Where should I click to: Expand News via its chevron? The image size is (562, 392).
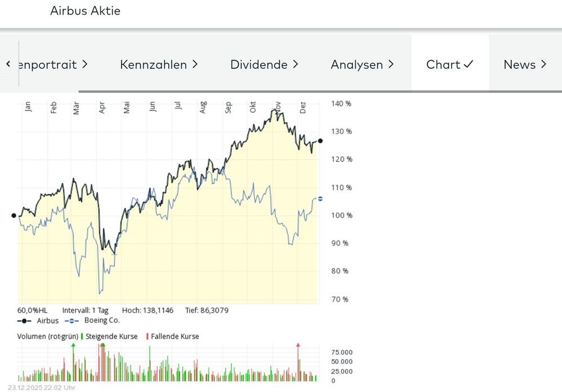(543, 65)
